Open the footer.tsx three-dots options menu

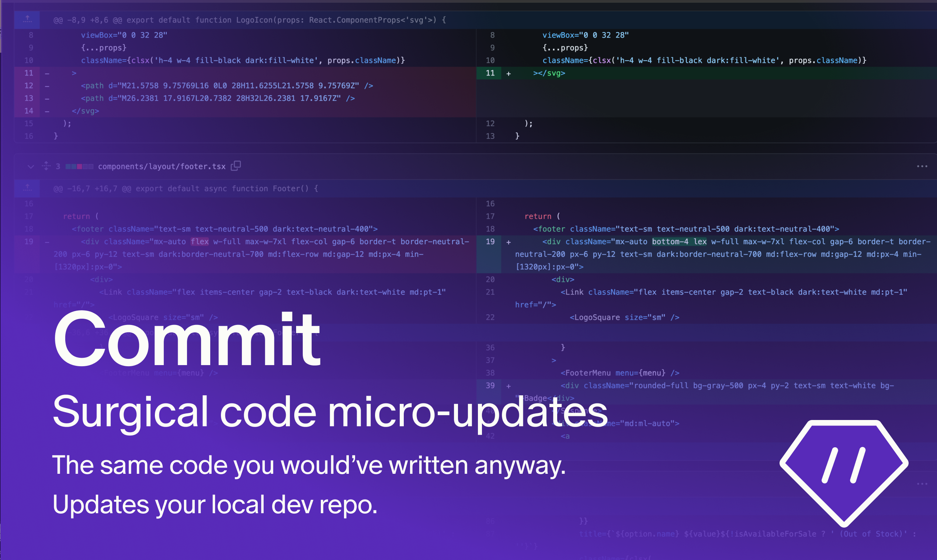(922, 166)
